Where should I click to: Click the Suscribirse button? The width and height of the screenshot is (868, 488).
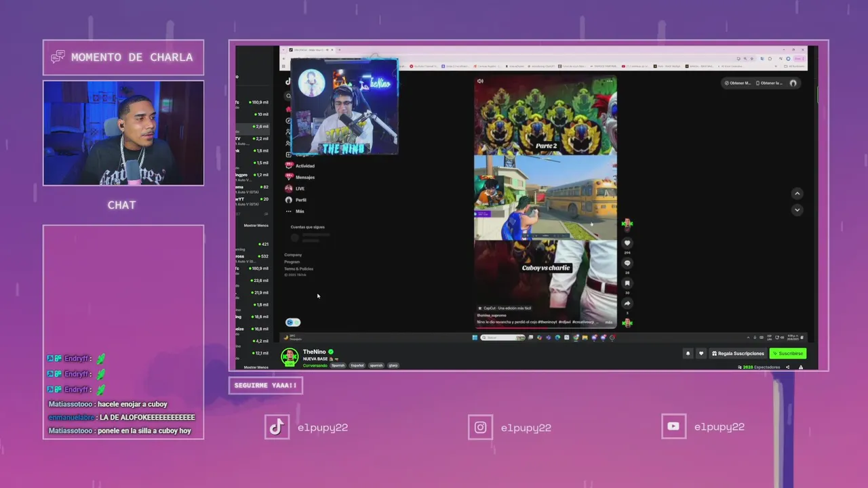tap(788, 353)
